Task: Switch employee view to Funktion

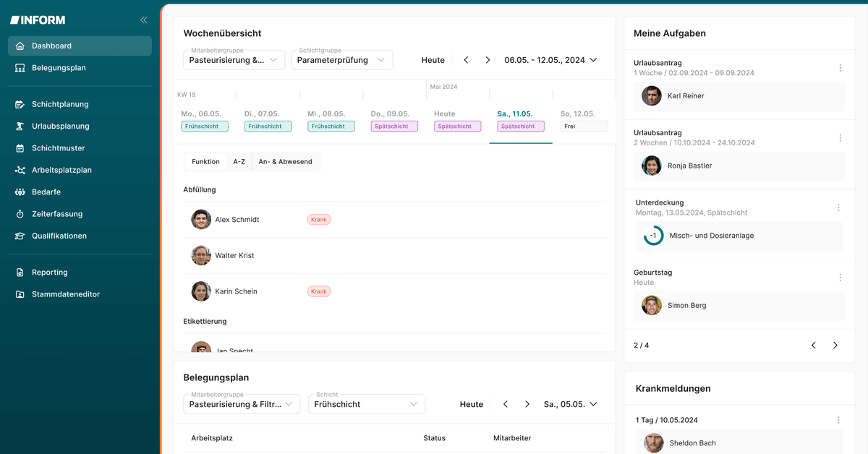Action: (x=205, y=162)
